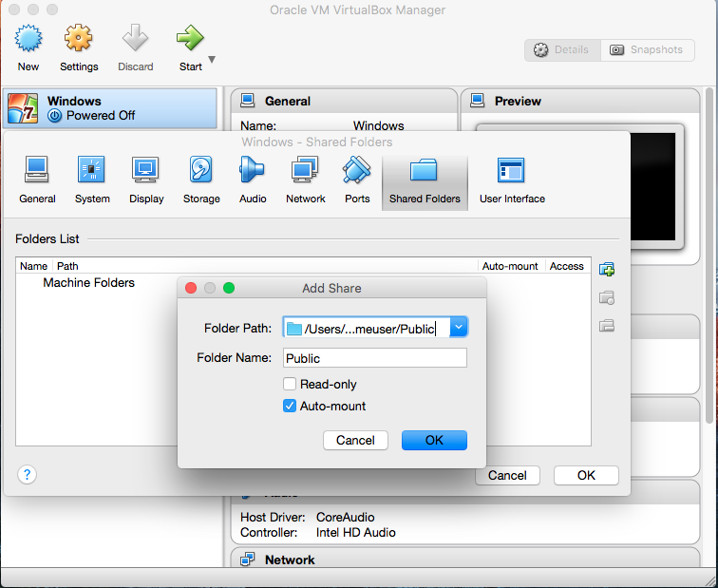Click the New virtual machine icon
Screen dimensions: 718x588
28,38
